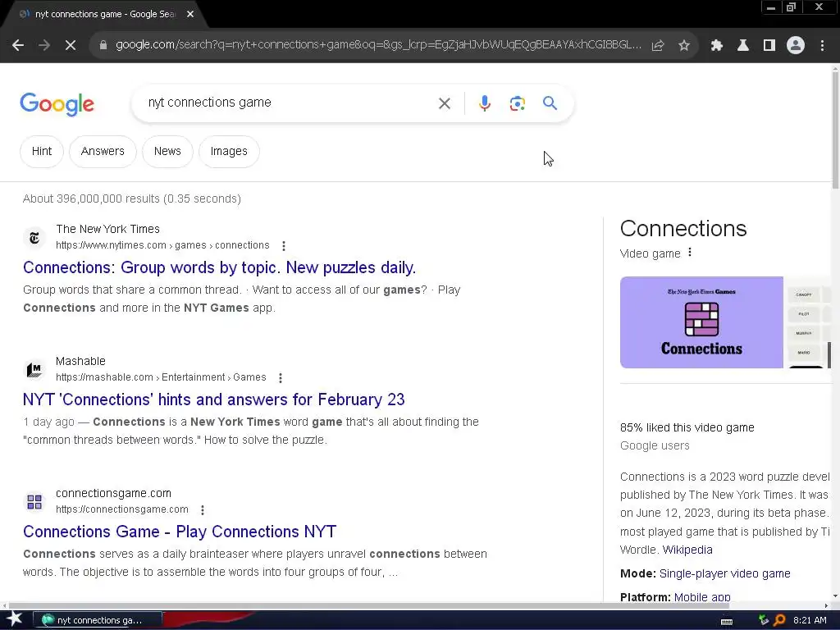Open more options for New York Times result
Screen dimensions: 840x630
284,246
